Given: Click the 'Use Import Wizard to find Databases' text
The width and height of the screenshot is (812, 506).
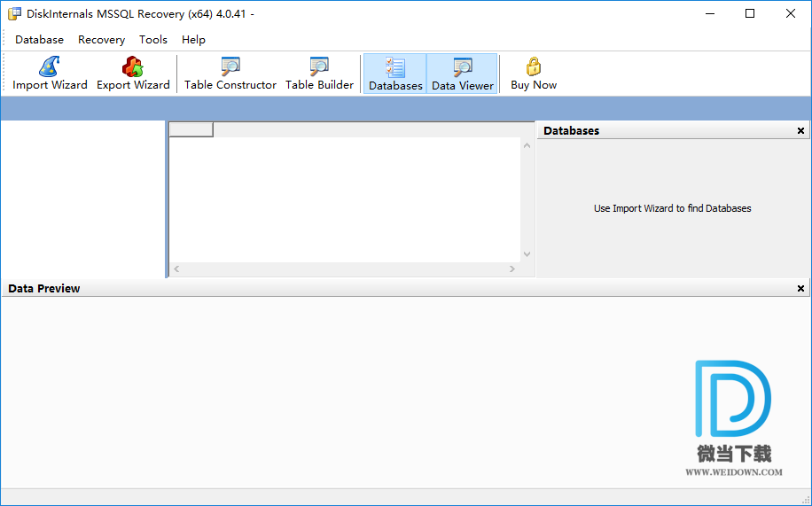Looking at the screenshot, I should [672, 208].
